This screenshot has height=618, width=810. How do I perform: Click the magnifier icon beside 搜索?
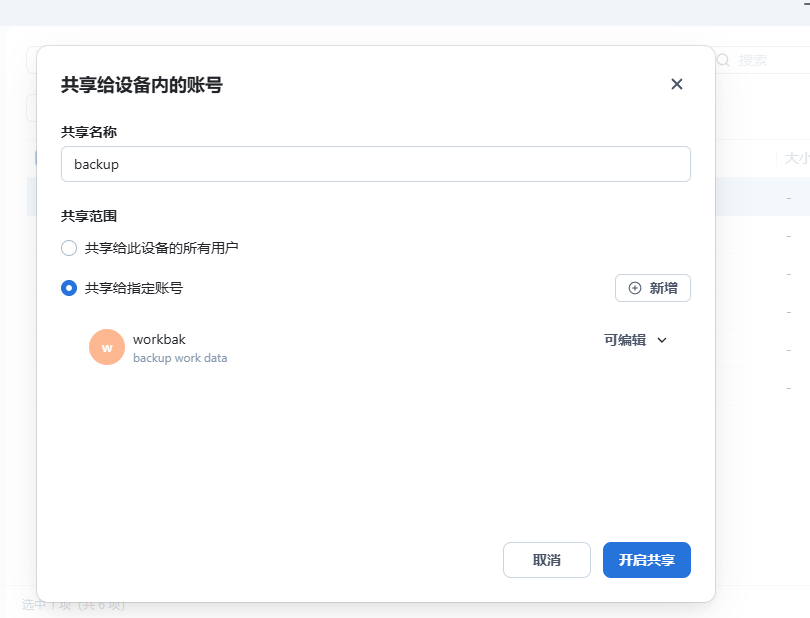click(724, 60)
